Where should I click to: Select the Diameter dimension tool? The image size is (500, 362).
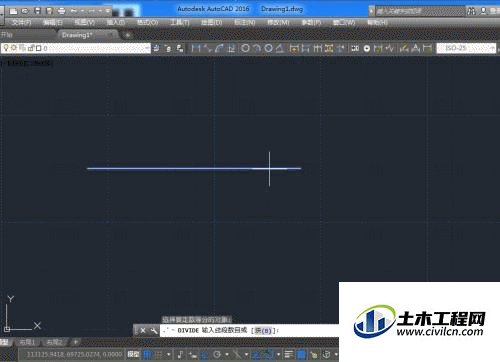pos(268,48)
